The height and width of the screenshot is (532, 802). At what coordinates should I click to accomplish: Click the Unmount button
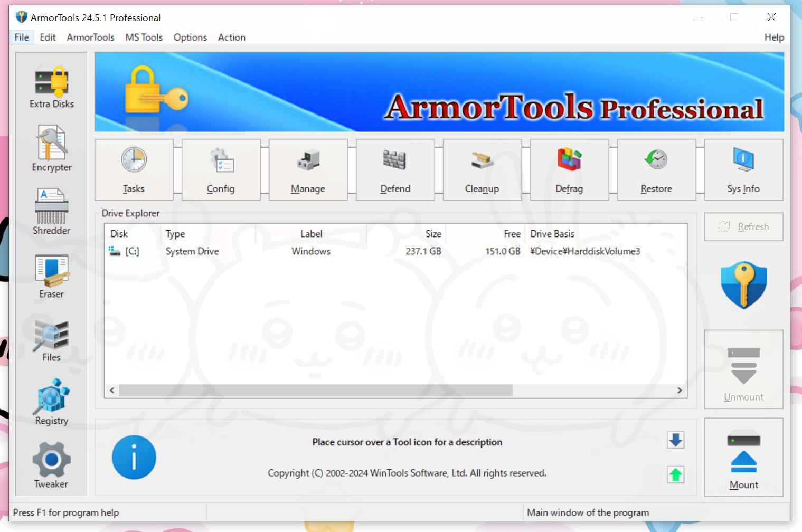743,369
